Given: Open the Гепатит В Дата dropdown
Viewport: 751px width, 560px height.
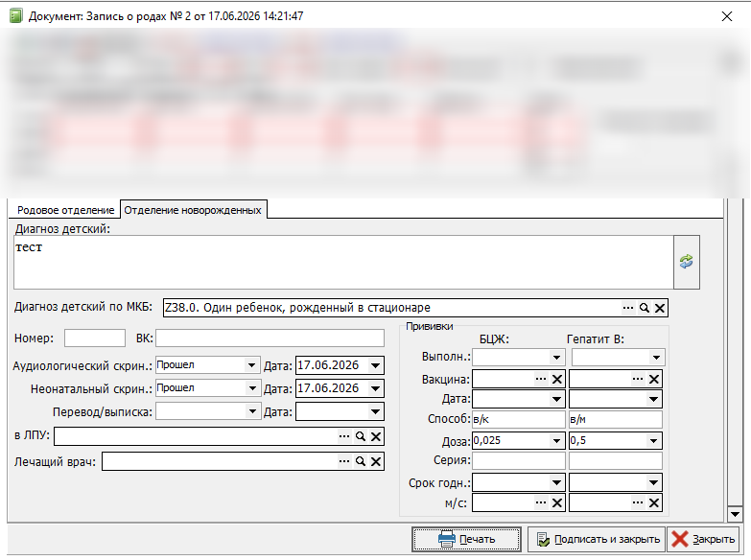Looking at the screenshot, I should click(x=653, y=399).
